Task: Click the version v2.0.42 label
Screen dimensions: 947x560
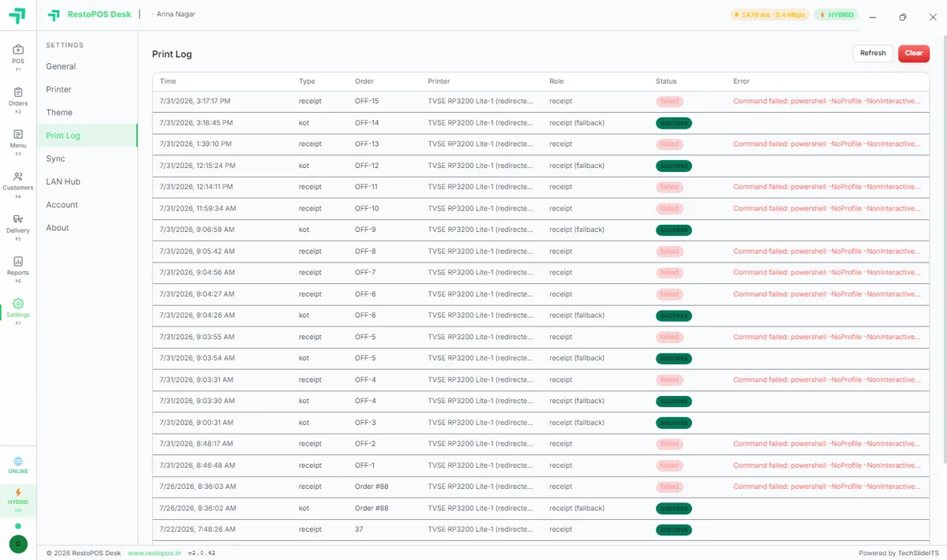Action: pos(201,553)
